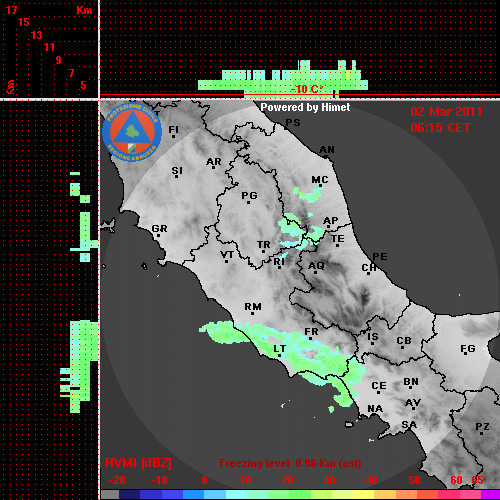This screenshot has width=500, height=500.
Task: Click the Protezione Civile Regione Abruzzo logo
Action: [132, 132]
